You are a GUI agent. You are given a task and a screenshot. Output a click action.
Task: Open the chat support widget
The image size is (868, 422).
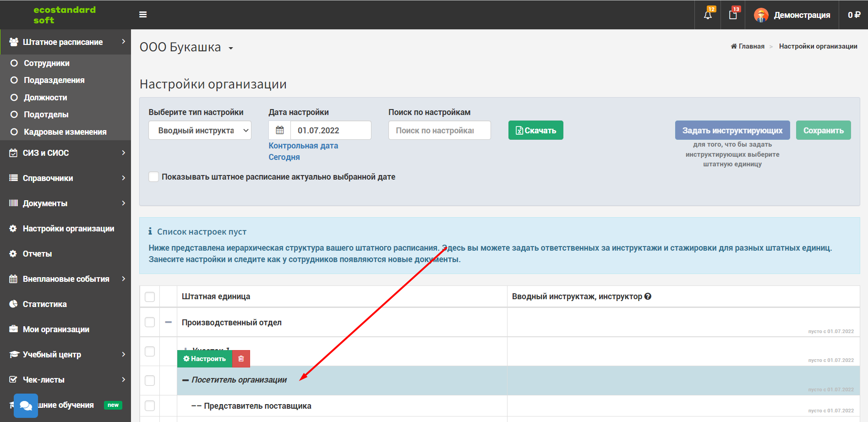tap(26, 406)
